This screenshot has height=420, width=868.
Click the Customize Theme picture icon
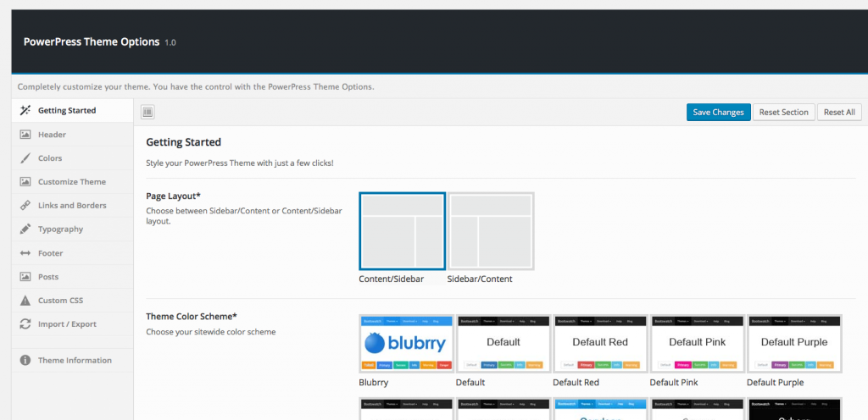[25, 182]
